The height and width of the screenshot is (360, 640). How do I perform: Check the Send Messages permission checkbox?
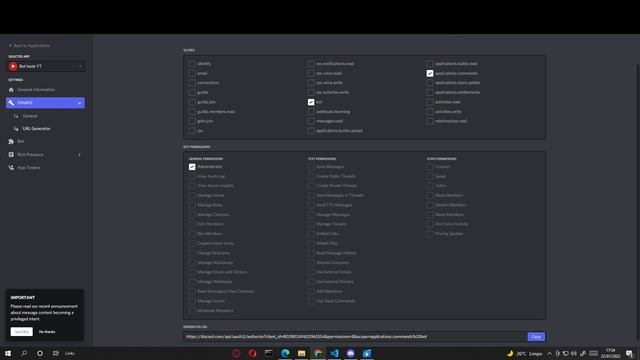[x=311, y=167]
